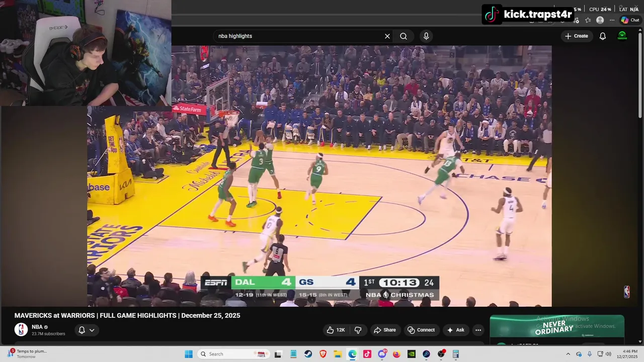Open TikTok from the taskbar
644x362 pixels.
pos(367,354)
